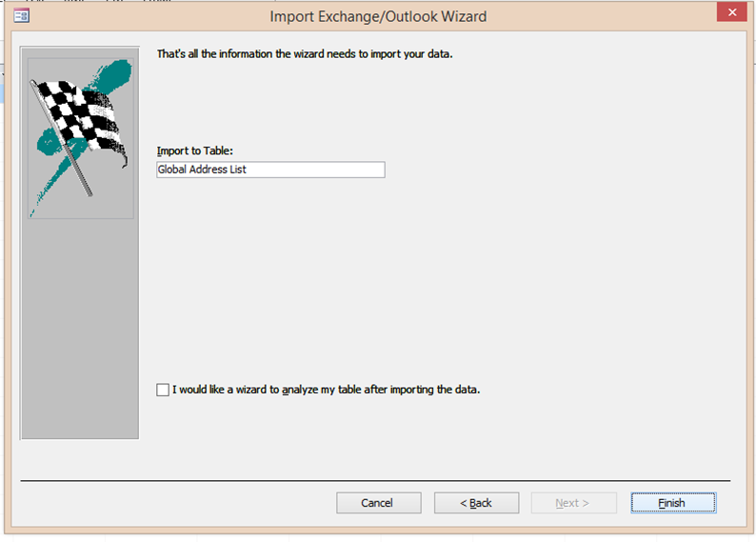Click the Finish button
Image resolution: width=756 pixels, height=542 pixels.
(673, 503)
